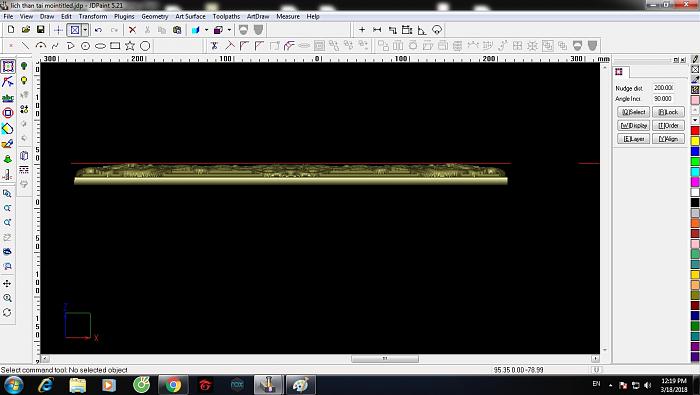The image size is (700, 395).
Task: Open Internet Explorer from the taskbar
Action: coord(46,385)
